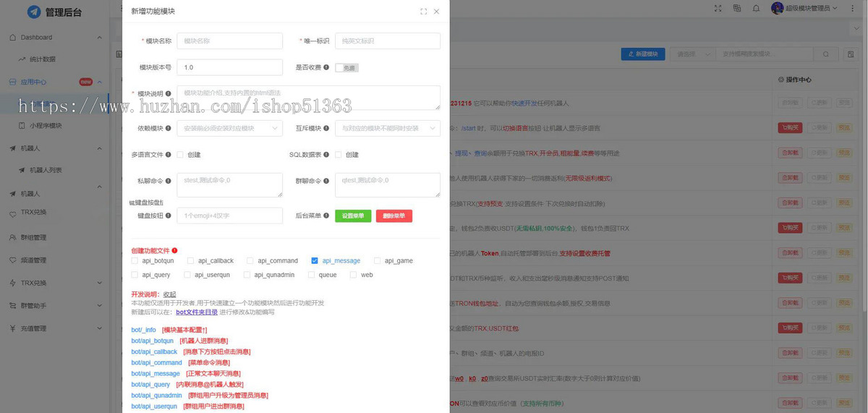Click the info icon beside 后台菜单
Screen dimensions: 868x413
[326, 216]
